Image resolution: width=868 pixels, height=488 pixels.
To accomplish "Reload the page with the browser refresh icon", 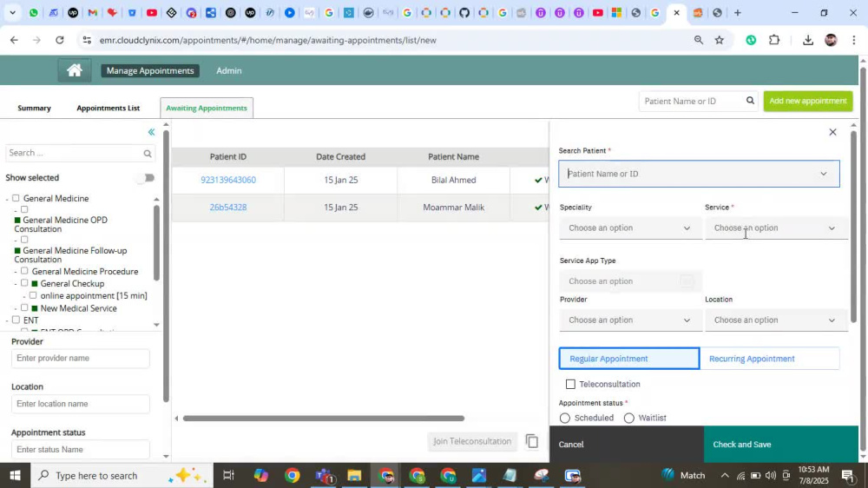I will pyautogui.click(x=59, y=40).
